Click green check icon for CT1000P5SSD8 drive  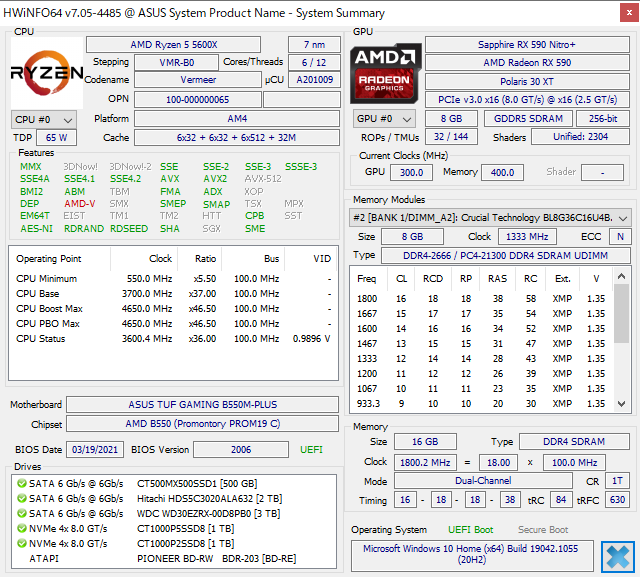(x=22, y=528)
